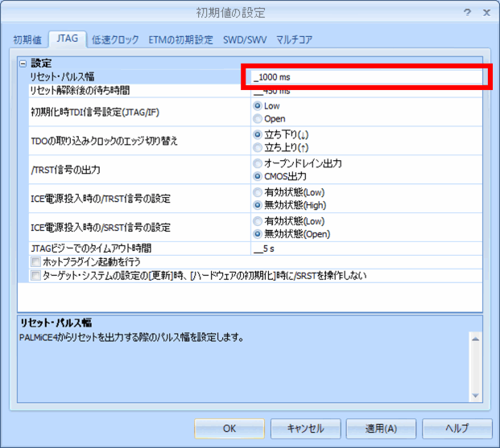The height and width of the screenshot is (448, 500).
Task: Select the マルチコア tab
Action: pos(294,39)
